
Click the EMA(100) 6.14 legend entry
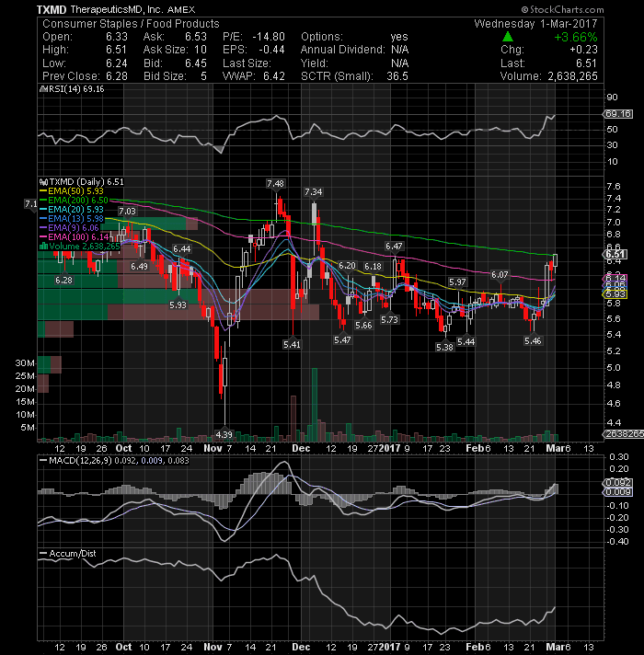(x=74, y=236)
